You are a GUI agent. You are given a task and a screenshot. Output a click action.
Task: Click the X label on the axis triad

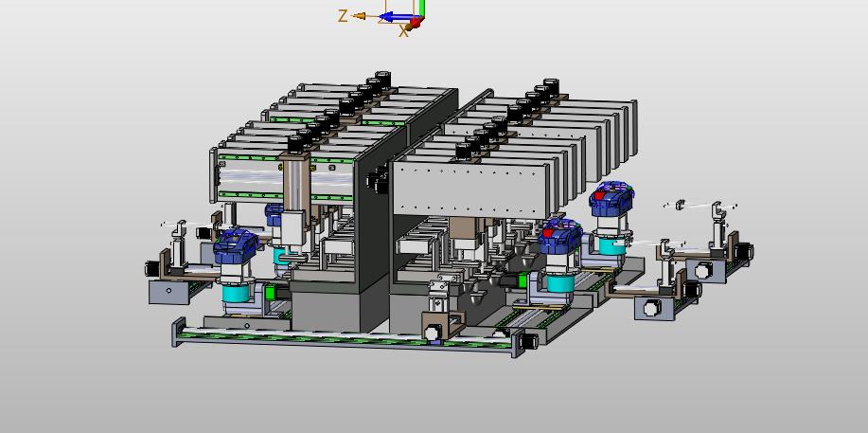click(x=403, y=32)
